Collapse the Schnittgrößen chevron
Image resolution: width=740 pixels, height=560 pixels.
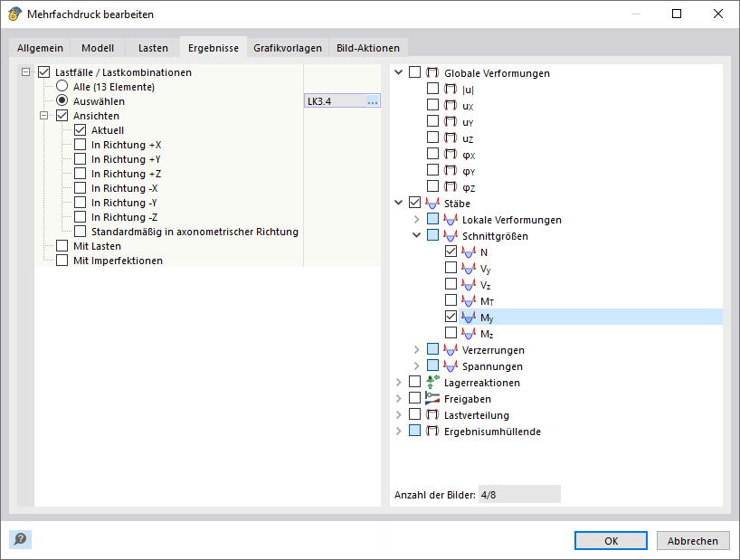pos(417,235)
